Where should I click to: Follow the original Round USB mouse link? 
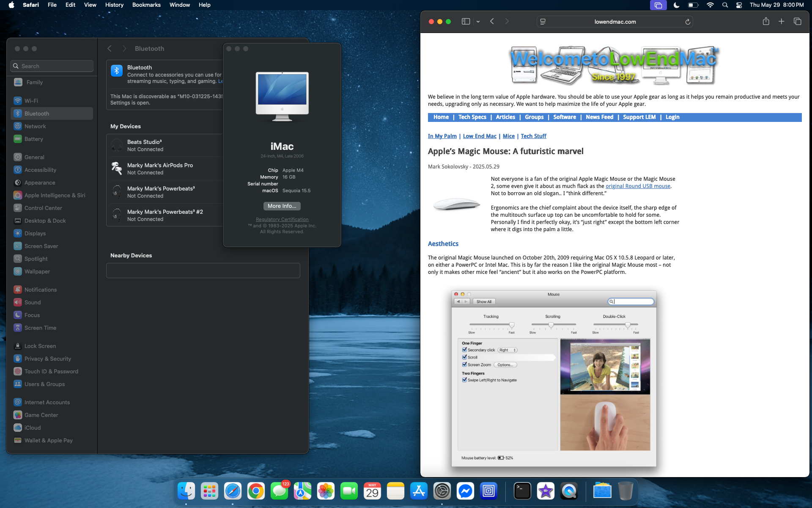point(638,186)
